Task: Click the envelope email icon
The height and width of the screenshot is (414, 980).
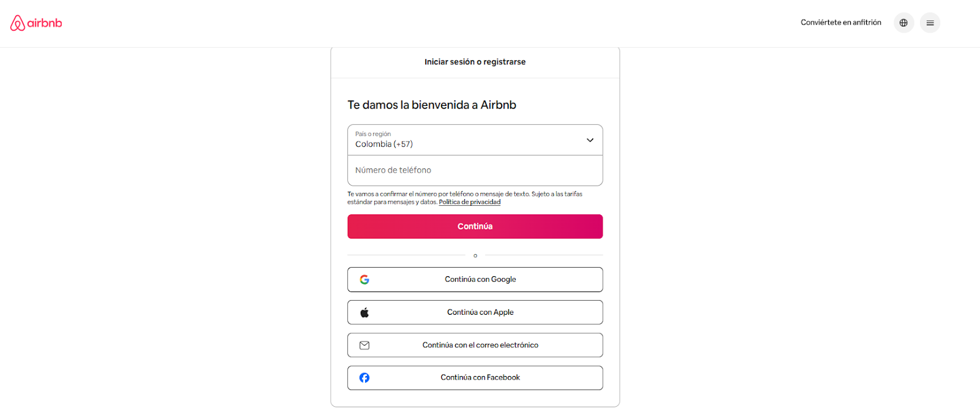Action: 364,345
